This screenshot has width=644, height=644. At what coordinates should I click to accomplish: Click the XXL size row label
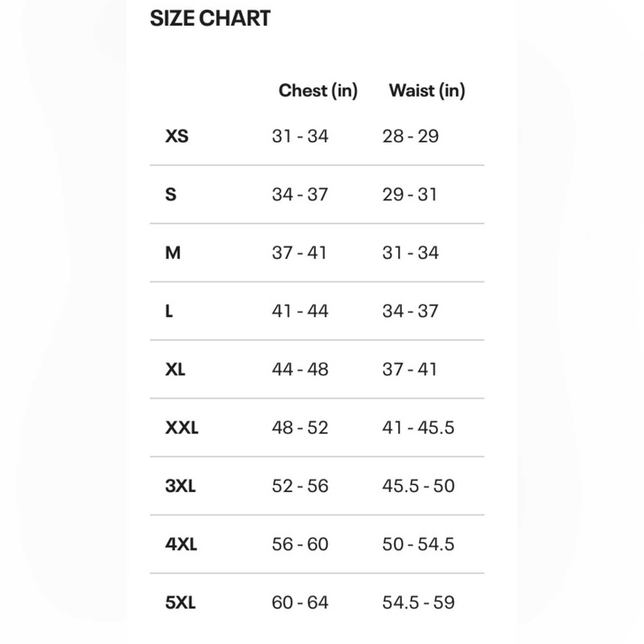182,427
